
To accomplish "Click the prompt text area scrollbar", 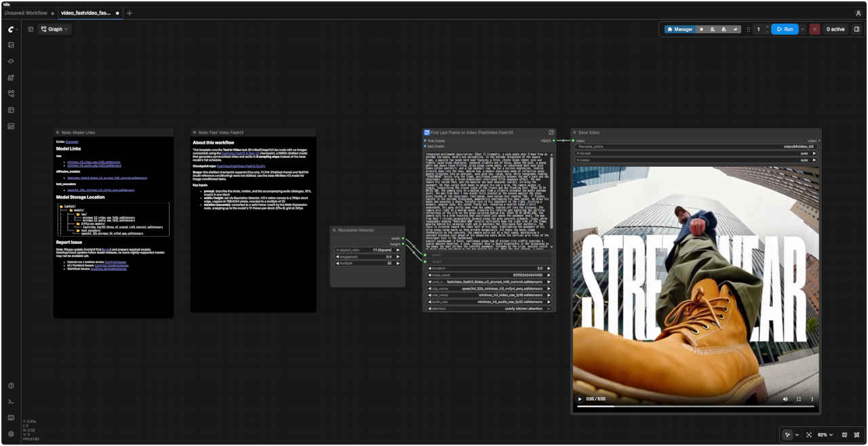I will point(551,193).
